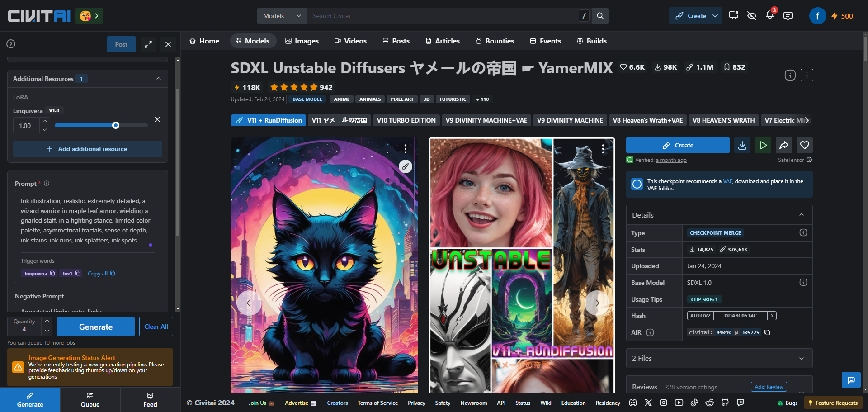
Task: Open the emoji browsing mode selector
Action: tap(90, 16)
